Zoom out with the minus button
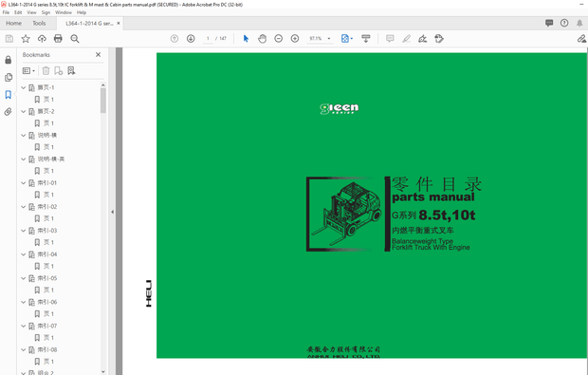Screen dimensions: 588x375 click(x=278, y=38)
